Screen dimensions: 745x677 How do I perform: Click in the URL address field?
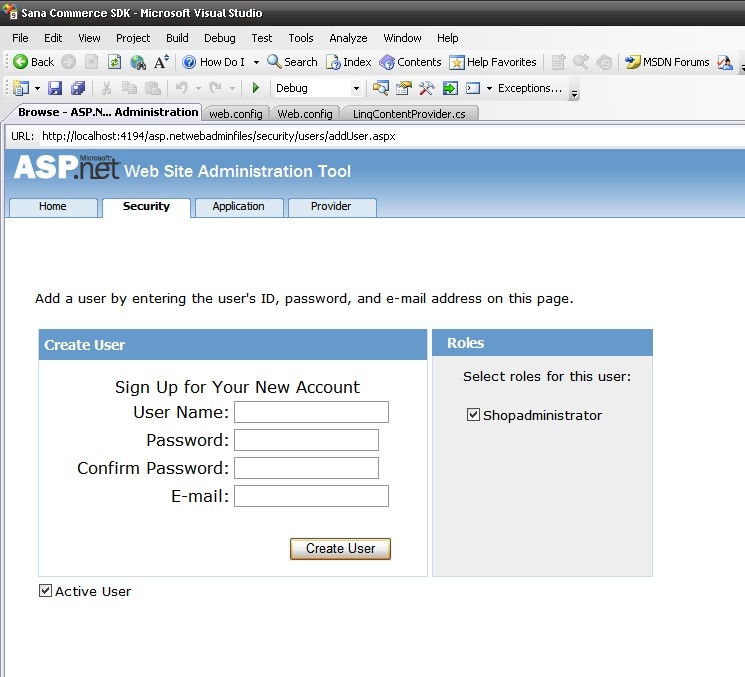point(390,136)
